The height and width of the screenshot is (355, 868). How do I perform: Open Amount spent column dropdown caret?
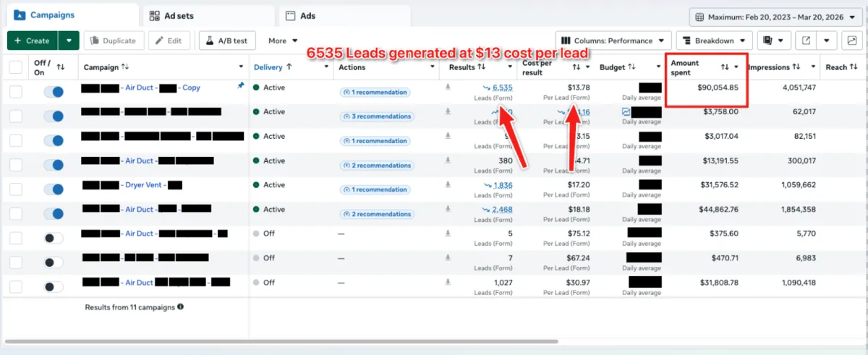(736, 67)
